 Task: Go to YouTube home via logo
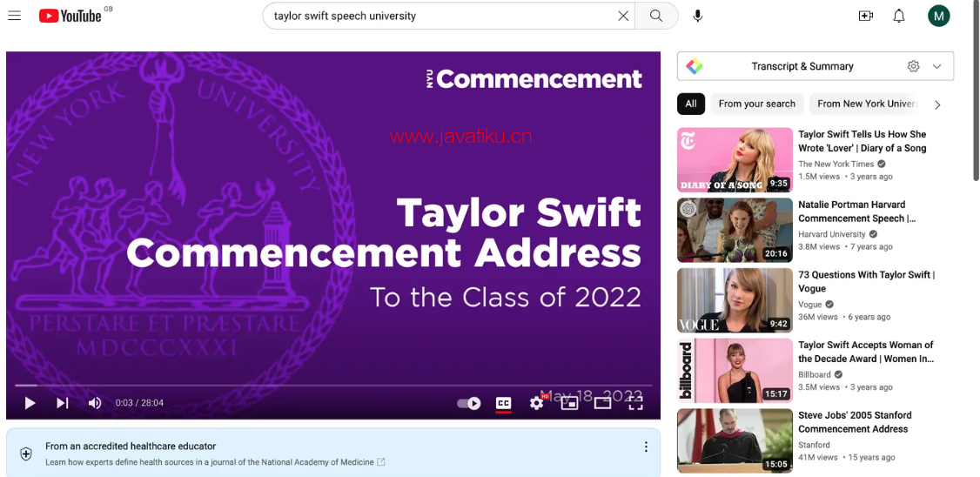(x=70, y=16)
